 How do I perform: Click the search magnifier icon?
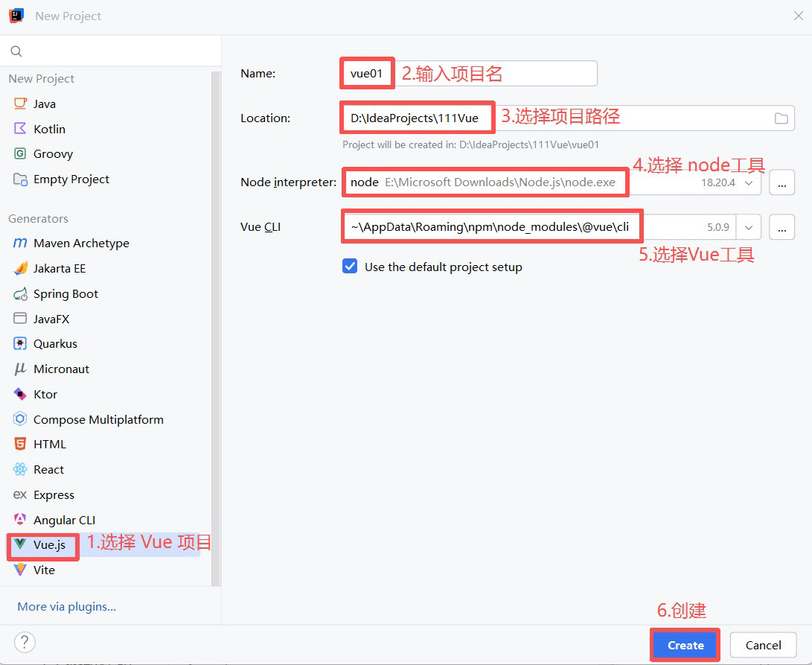coord(16,51)
